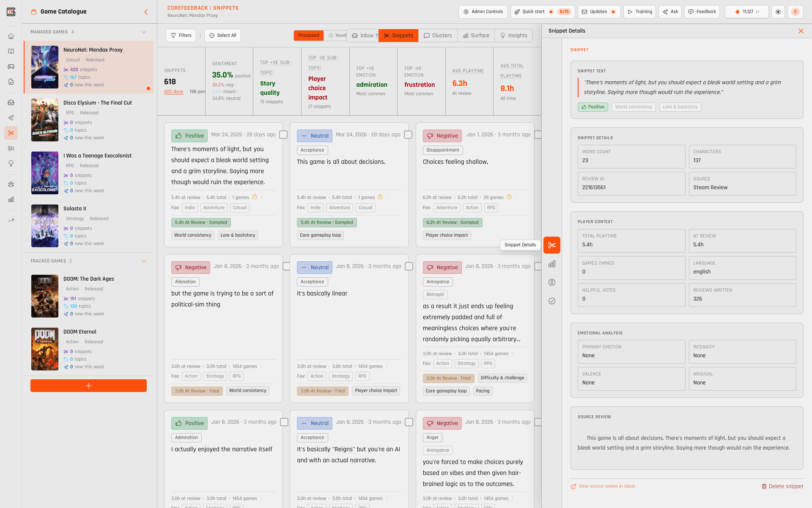Click the sparkles icon in the left sidebar
812x508 pixels.
(x=11, y=118)
